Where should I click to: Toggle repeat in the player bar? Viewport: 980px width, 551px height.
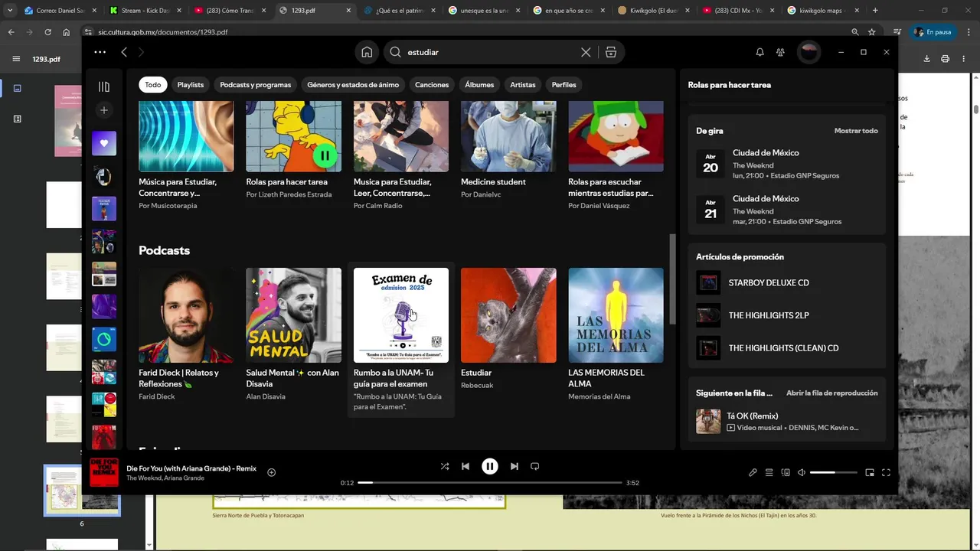point(535,466)
